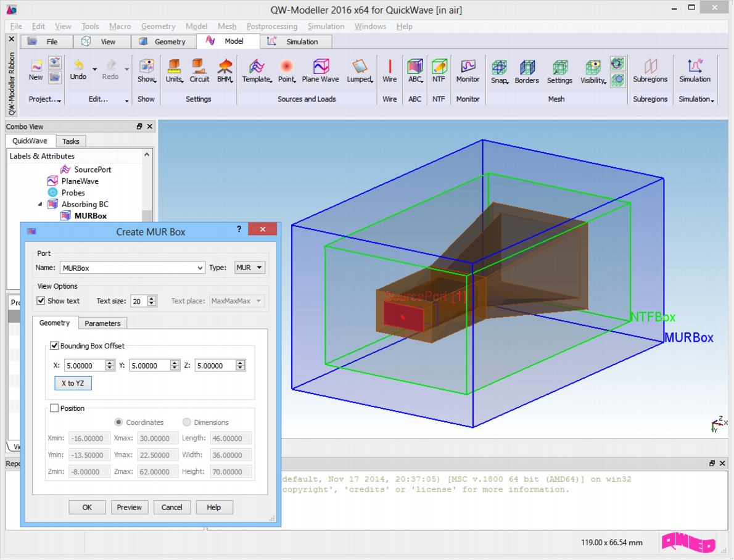Image resolution: width=734 pixels, height=560 pixels.
Task: Select the Lumped element icon
Action: (360, 65)
